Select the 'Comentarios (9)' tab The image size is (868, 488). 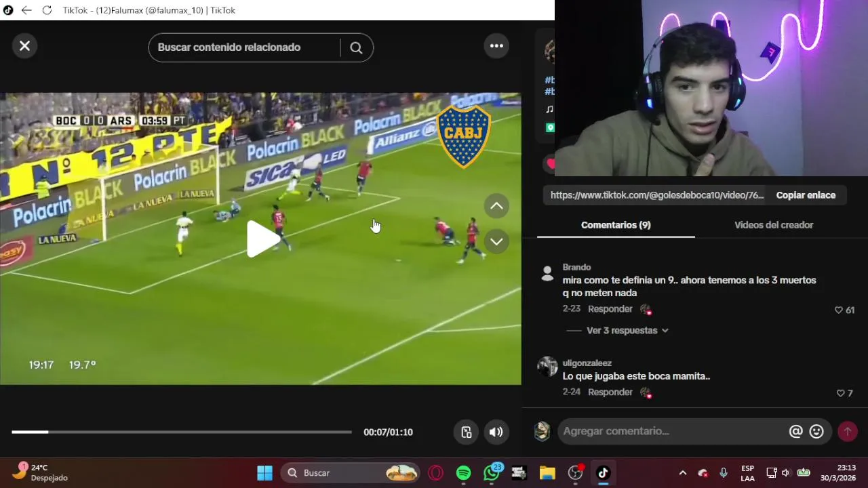click(616, 225)
